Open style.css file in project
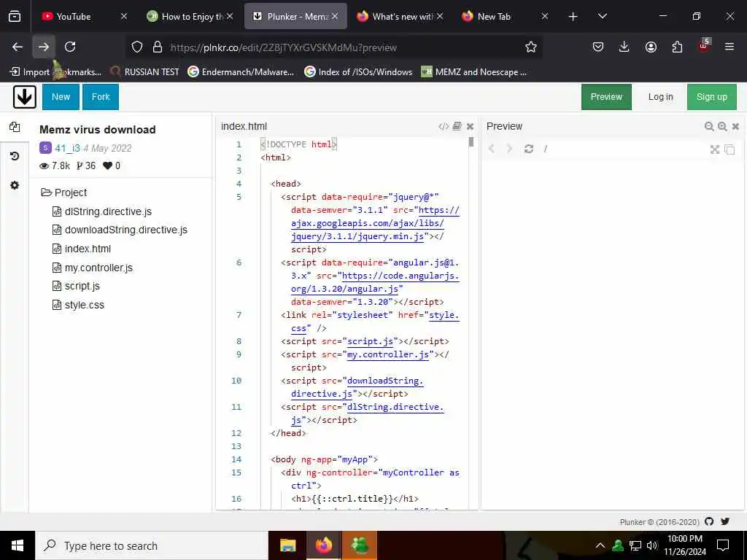747x560 pixels. click(85, 305)
